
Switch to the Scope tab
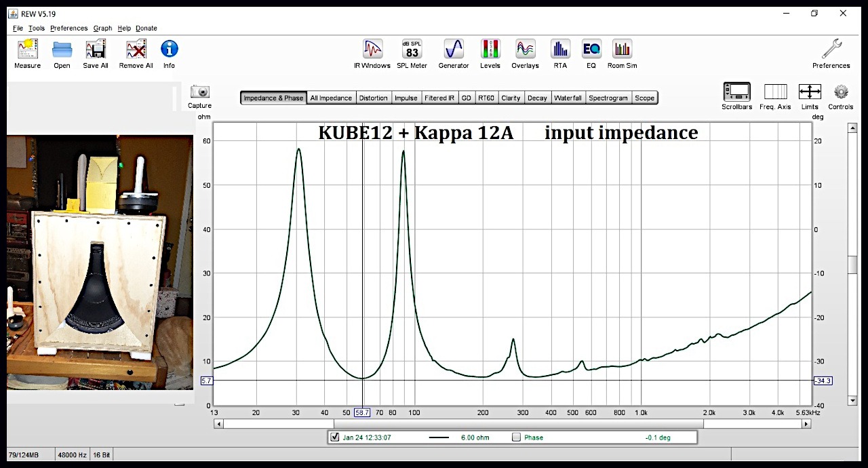pyautogui.click(x=645, y=98)
